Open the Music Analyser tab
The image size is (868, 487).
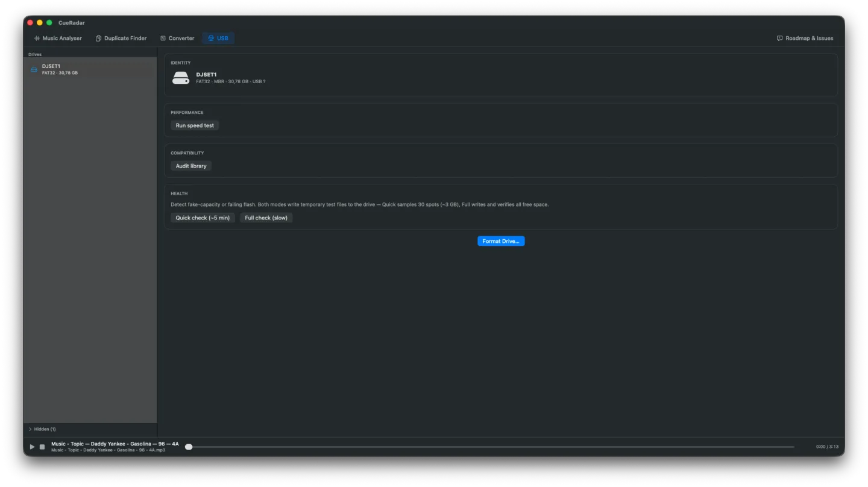[58, 38]
